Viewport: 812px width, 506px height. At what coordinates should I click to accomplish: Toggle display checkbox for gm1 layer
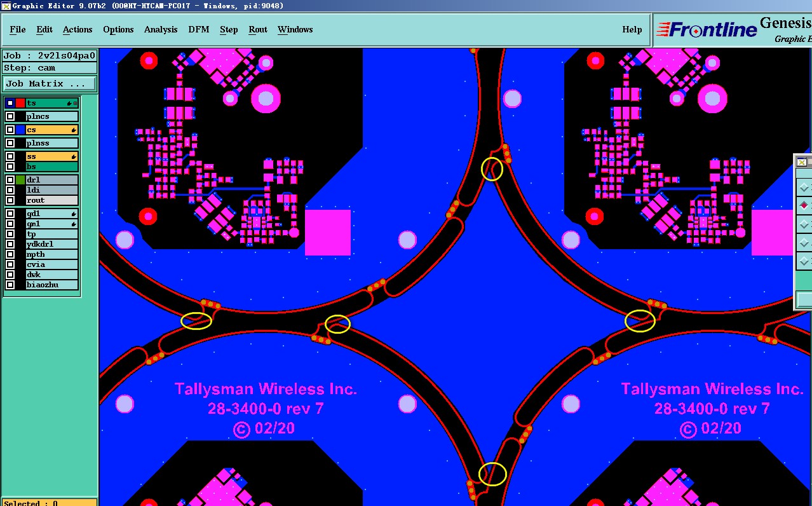tap(10, 224)
